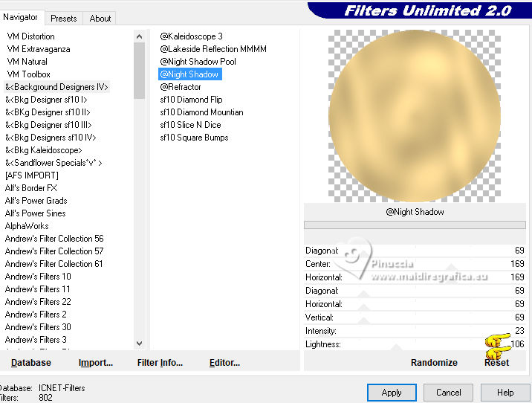532x403 pixels.
Task: Open the About tab
Action: tap(100, 19)
